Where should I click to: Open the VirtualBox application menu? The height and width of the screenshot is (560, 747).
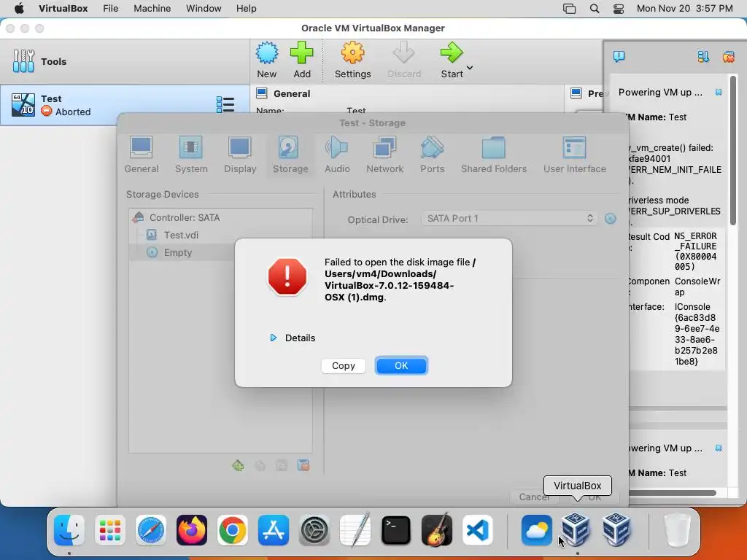(63, 9)
